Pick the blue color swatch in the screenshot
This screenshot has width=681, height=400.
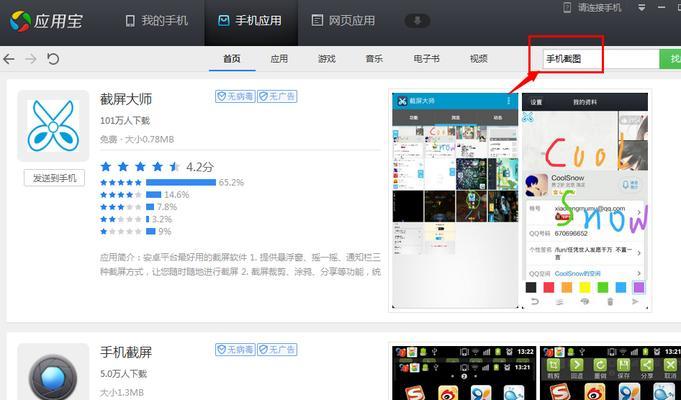(x=621, y=287)
